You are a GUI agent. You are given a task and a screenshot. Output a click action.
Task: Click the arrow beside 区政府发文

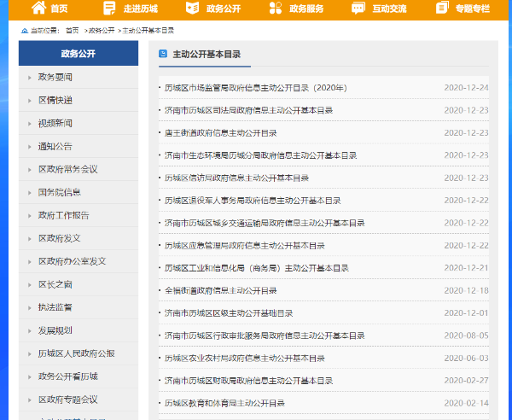click(x=30, y=239)
